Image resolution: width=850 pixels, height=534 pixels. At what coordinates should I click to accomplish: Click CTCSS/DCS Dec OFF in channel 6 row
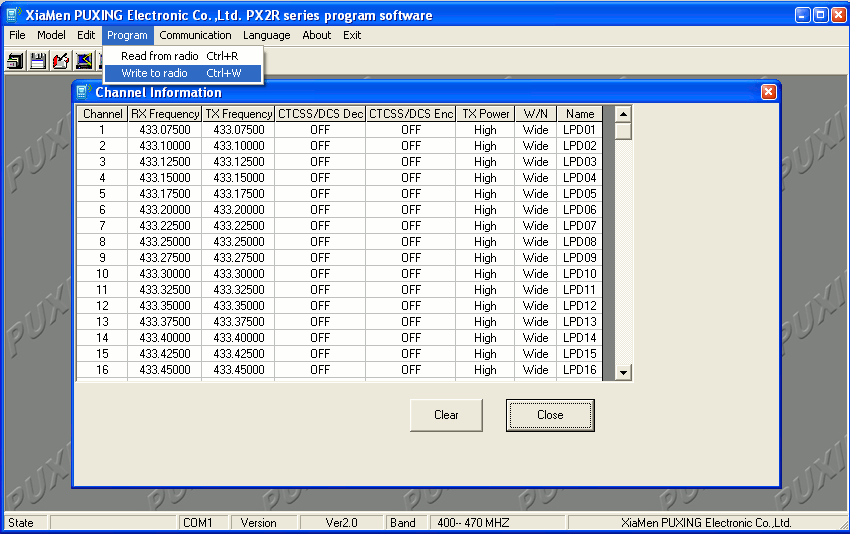click(320, 210)
